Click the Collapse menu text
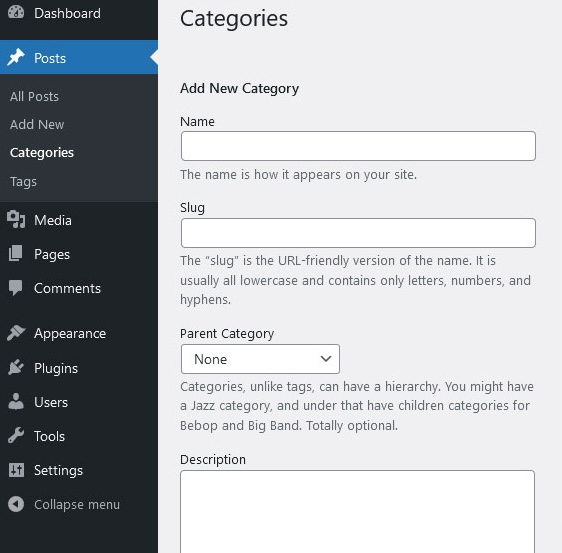 coord(77,505)
